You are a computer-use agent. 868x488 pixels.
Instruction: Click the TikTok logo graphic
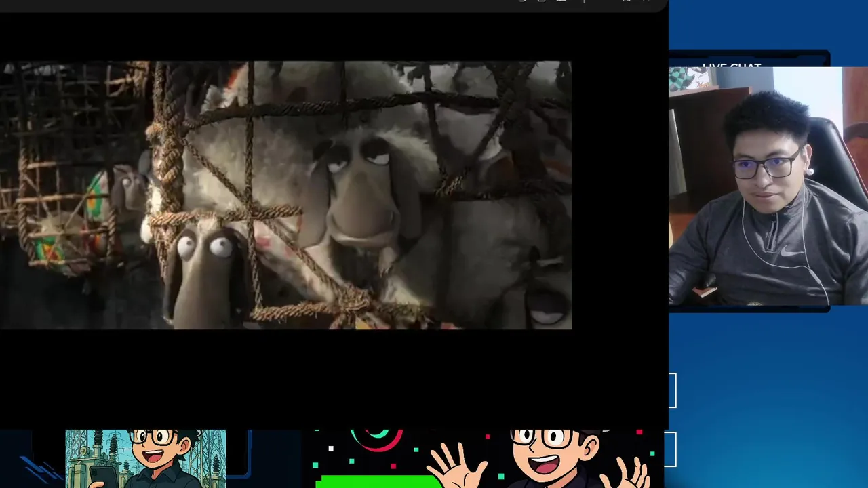(377, 441)
